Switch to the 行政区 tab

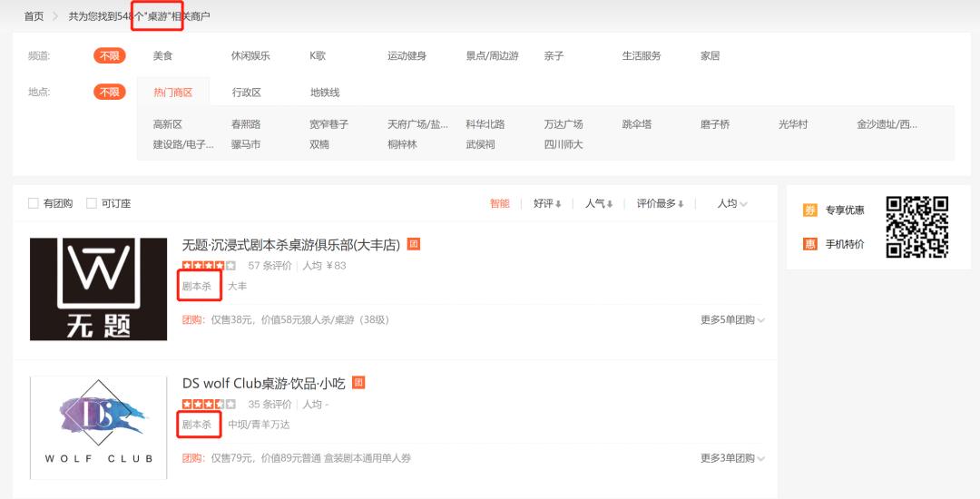(x=246, y=93)
